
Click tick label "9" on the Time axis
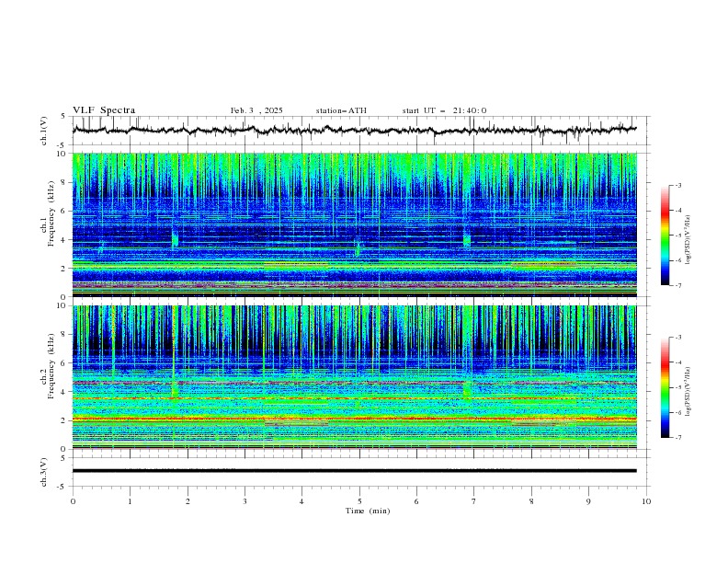point(588,501)
